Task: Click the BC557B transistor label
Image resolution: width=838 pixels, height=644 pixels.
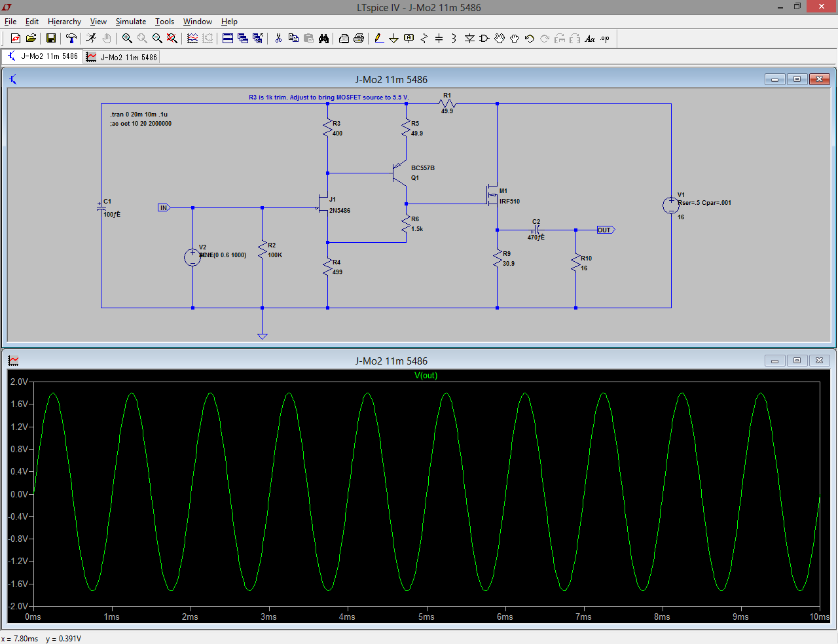Action: [x=423, y=168]
